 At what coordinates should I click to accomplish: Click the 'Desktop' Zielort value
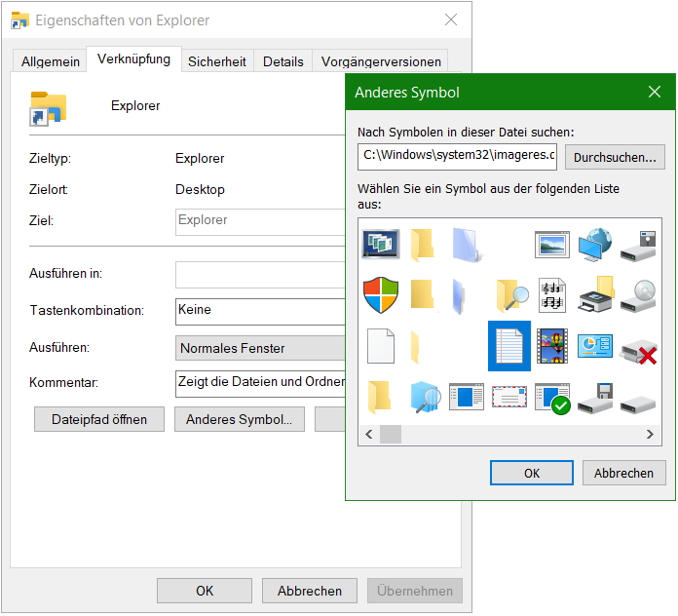(200, 189)
